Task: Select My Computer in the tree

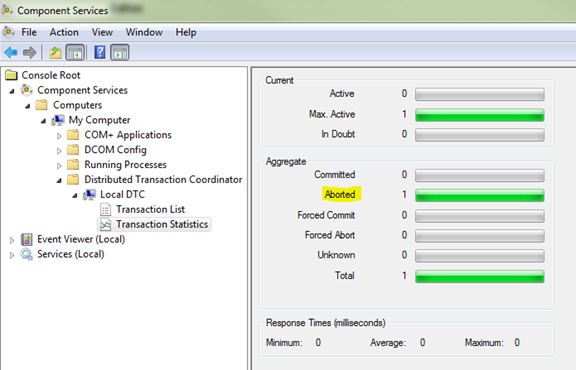Action: coord(99,120)
